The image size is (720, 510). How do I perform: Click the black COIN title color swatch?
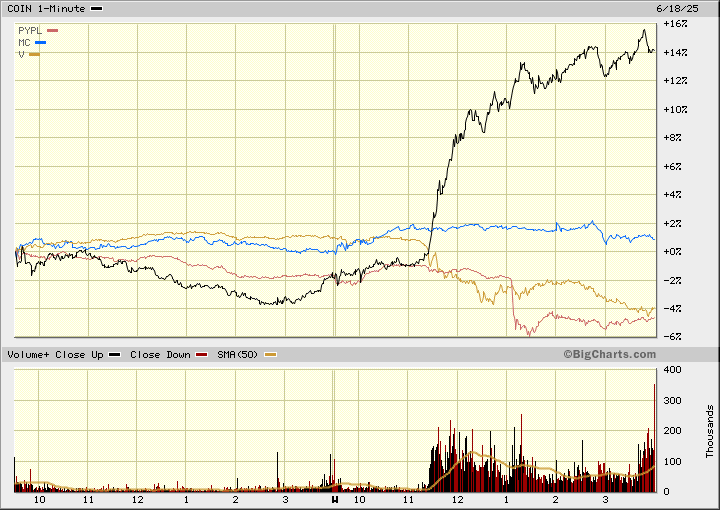[x=97, y=9]
